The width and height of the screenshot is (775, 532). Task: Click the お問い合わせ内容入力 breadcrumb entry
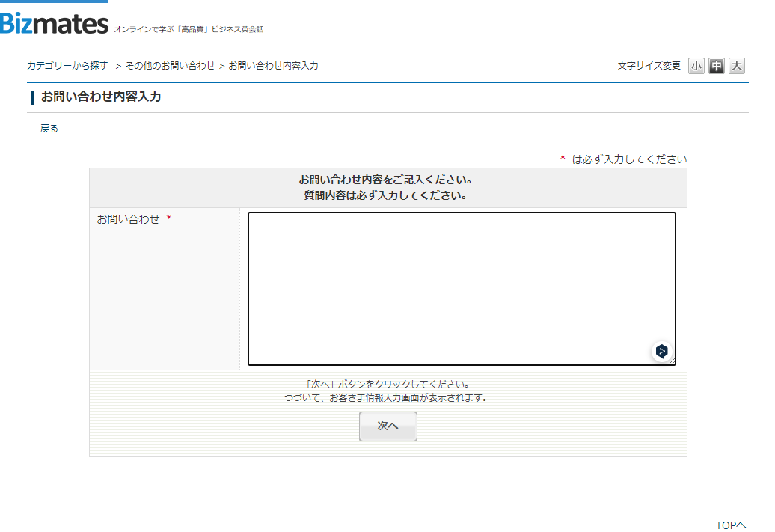(275, 65)
